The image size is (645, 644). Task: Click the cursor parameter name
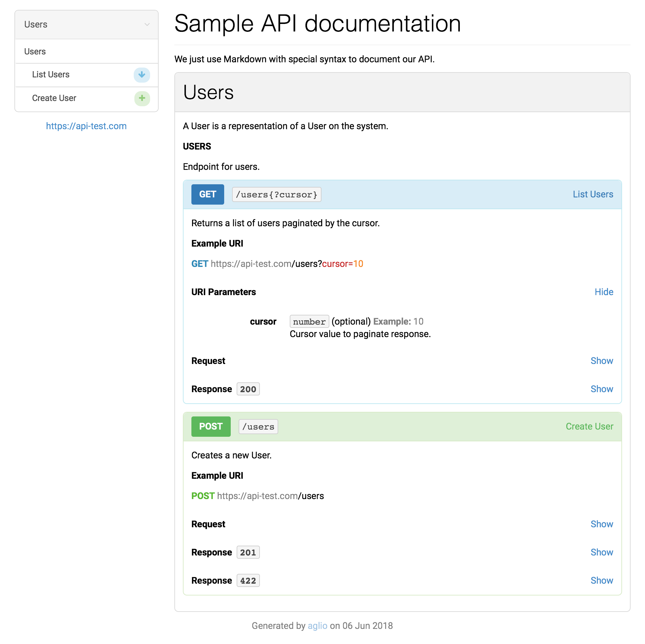(x=263, y=322)
